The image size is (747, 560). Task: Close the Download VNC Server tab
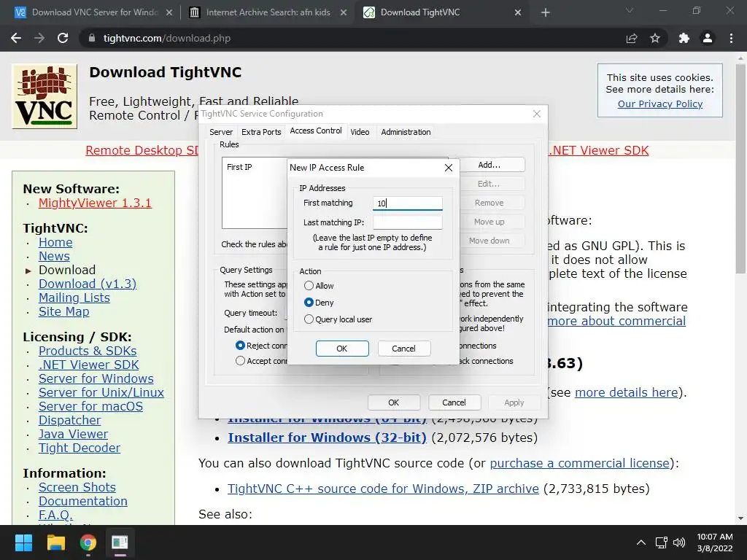169,12
